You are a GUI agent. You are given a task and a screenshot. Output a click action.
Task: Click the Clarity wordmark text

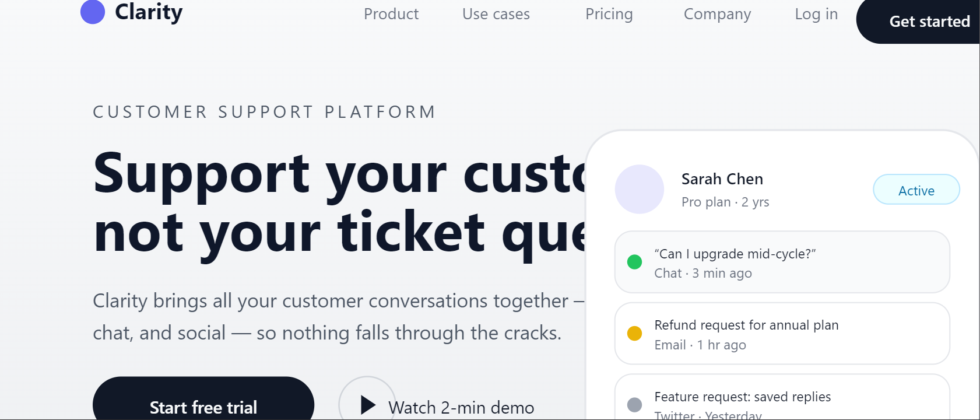[x=149, y=12]
